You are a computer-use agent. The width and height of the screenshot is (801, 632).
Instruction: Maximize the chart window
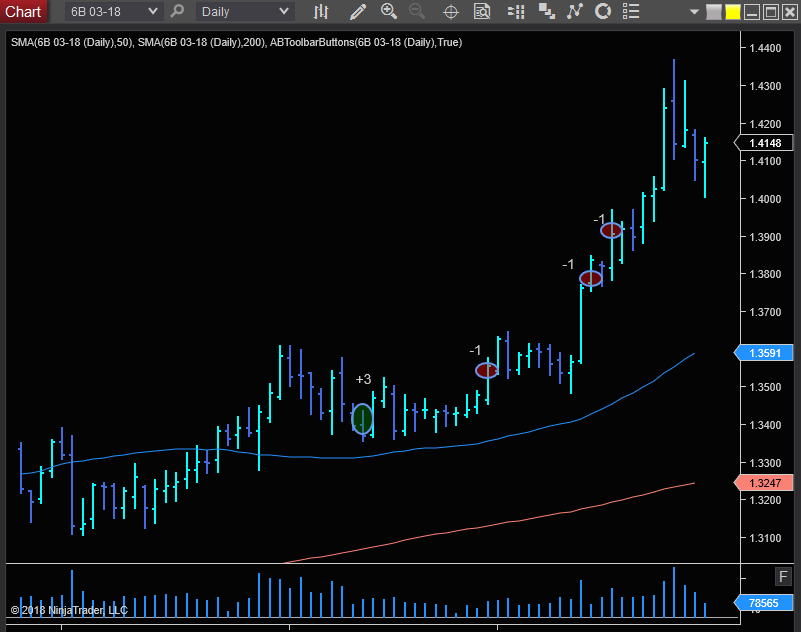[770, 12]
